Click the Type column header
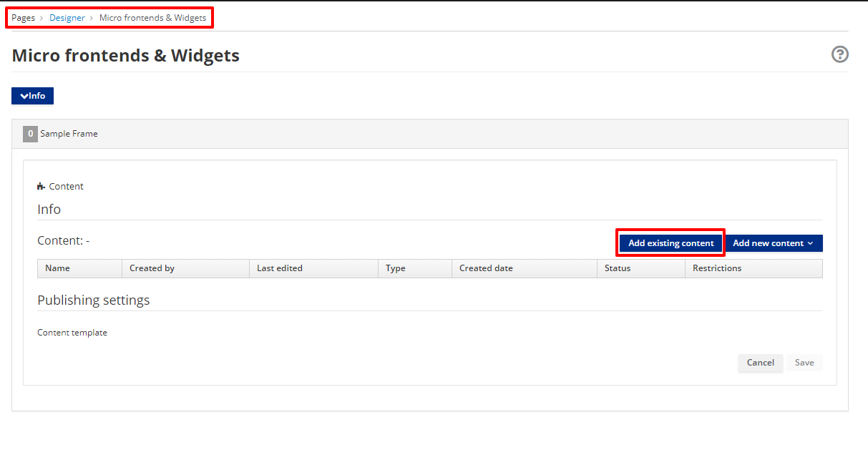Viewport: 868px width, 470px height. point(395,268)
